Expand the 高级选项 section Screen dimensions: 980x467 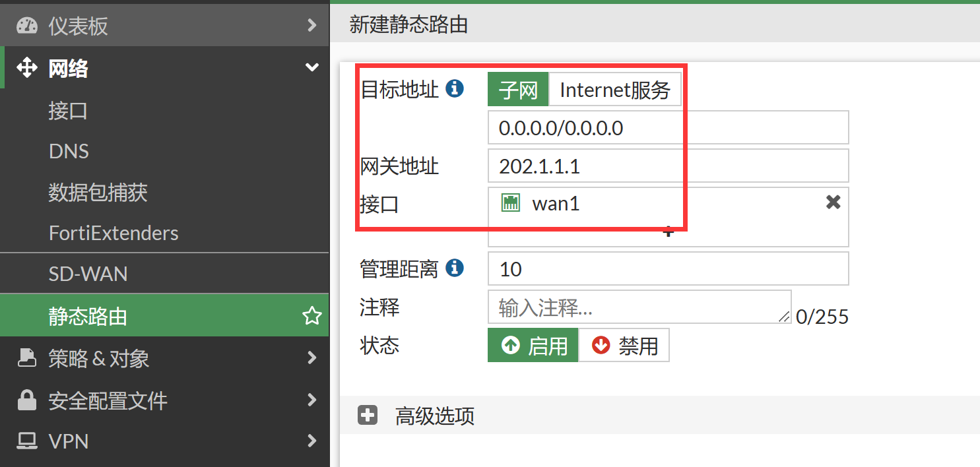click(368, 416)
